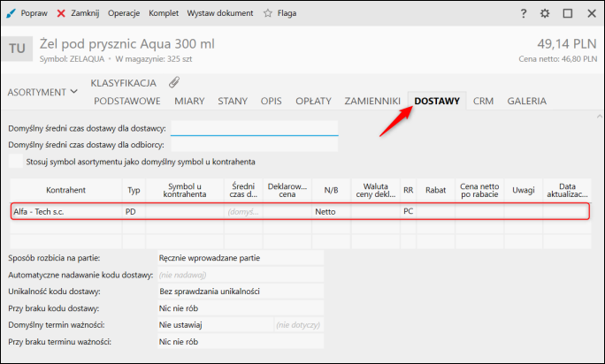Click the Popraw brush icon
This screenshot has width=605, height=364.
pyautogui.click(x=11, y=13)
